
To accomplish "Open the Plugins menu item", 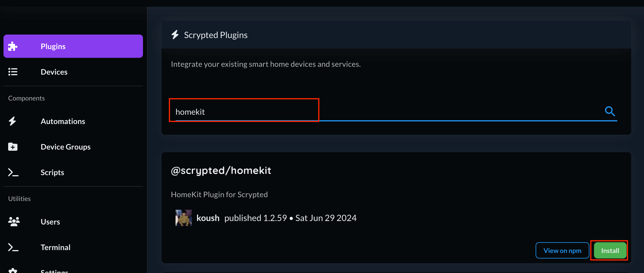I will pos(53,46).
